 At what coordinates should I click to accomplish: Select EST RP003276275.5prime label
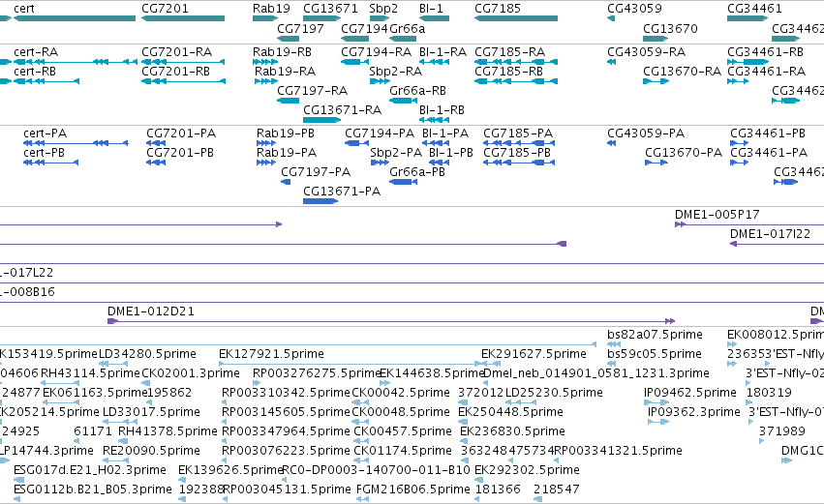click(317, 373)
